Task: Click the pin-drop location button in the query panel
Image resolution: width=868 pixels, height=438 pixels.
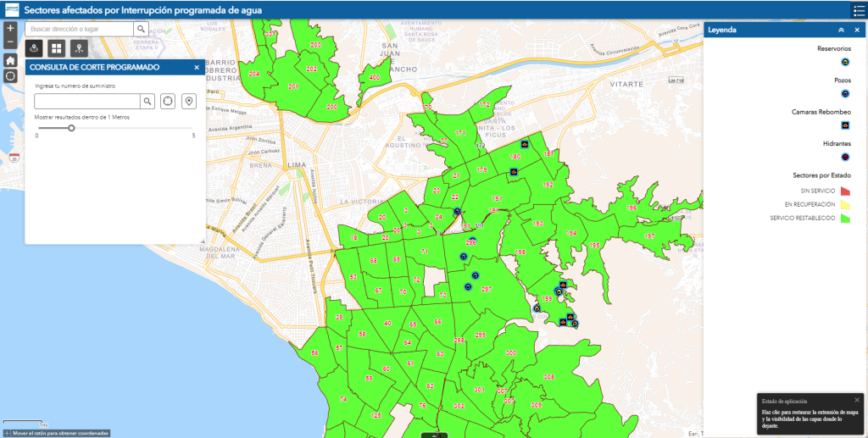Action: [189, 101]
